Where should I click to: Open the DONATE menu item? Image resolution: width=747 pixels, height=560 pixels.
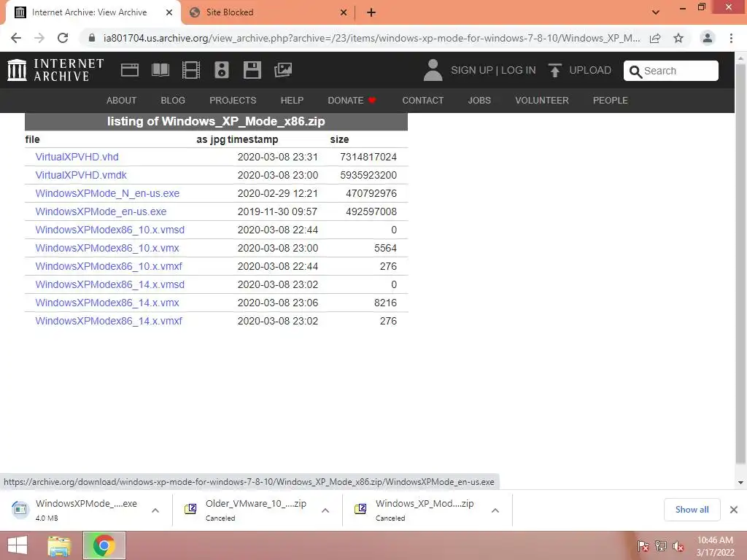(x=352, y=101)
